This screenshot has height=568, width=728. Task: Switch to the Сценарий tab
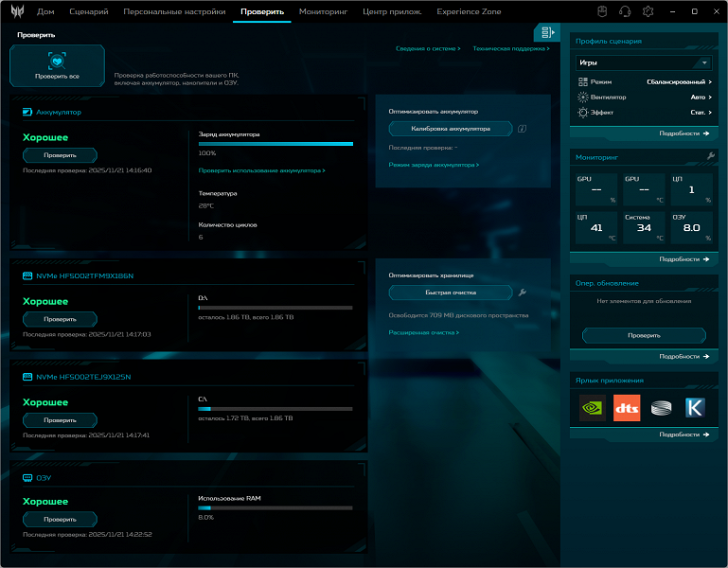point(89,11)
